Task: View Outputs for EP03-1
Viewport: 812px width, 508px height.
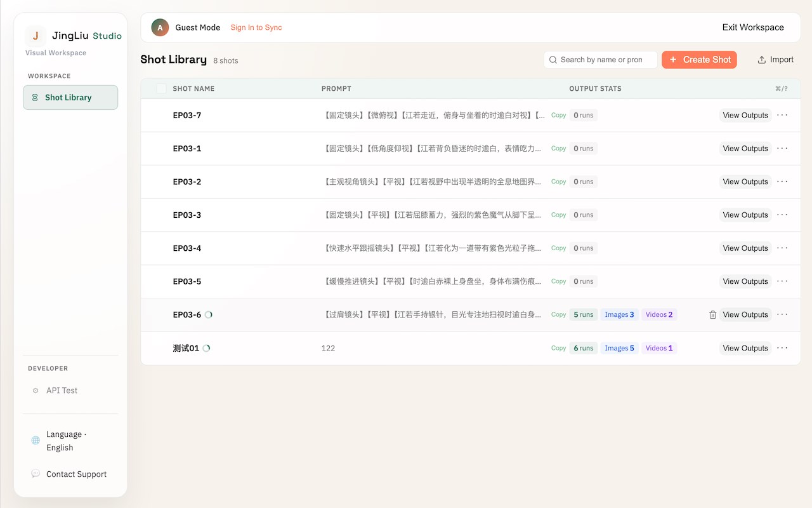Action: tap(745, 148)
